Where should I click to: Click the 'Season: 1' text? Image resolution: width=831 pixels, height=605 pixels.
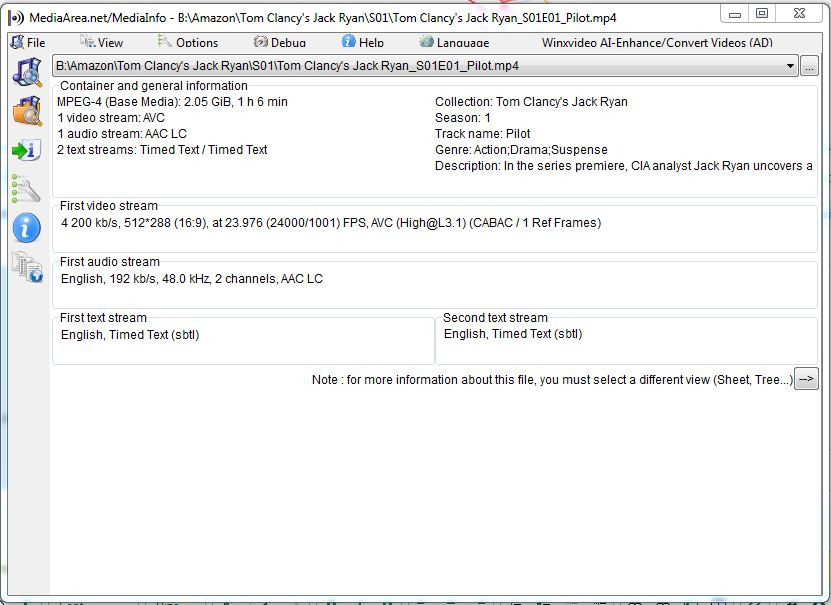coord(463,118)
